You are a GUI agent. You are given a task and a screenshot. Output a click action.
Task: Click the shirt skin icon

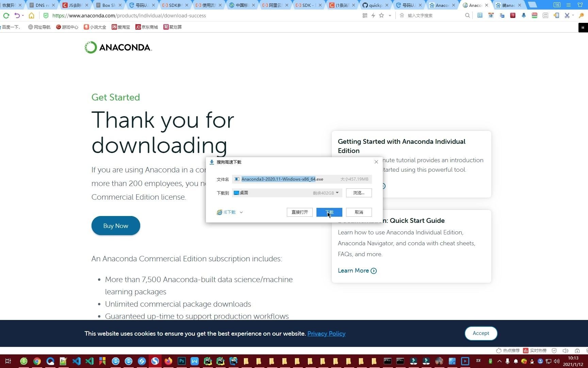[580, 5]
